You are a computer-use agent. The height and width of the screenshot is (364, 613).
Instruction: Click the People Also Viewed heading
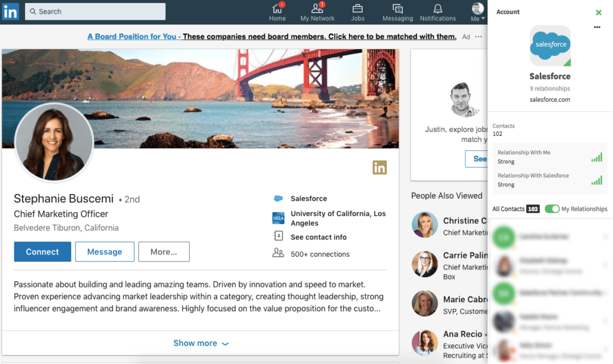coord(447,196)
